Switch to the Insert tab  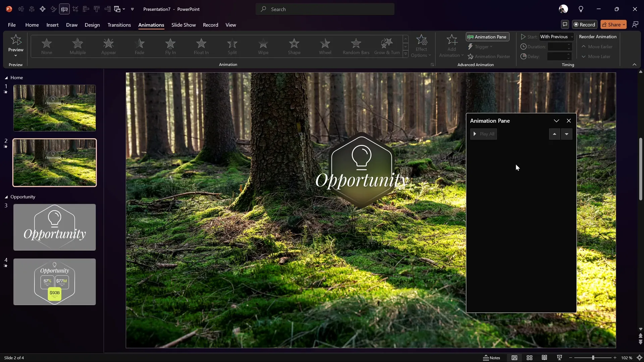52,25
